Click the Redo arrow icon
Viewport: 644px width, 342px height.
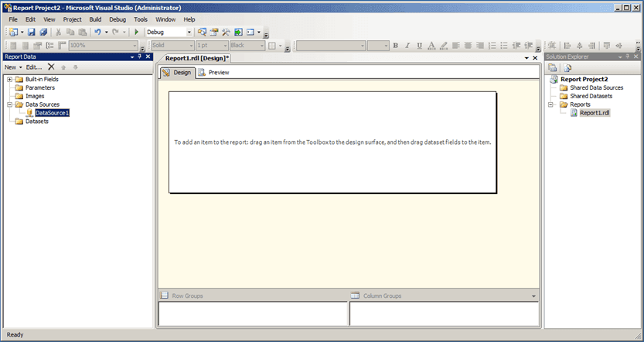(116, 32)
